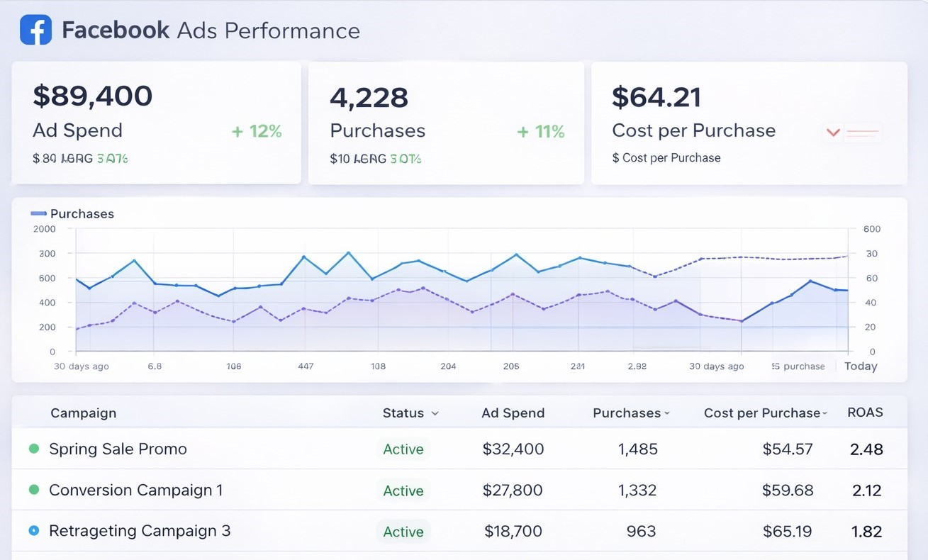This screenshot has width=928, height=560.
Task: Click the blue dot beside Retargeting Campaign 3
Action: (33, 531)
